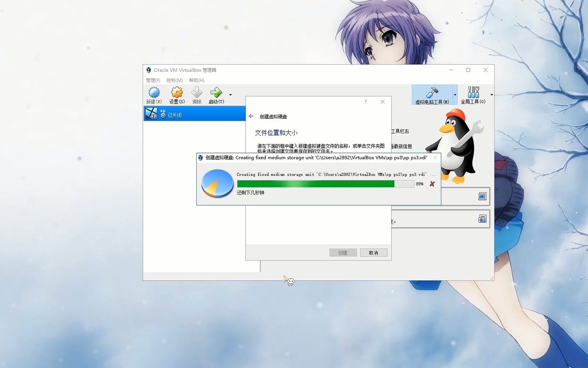
Task: Click the 文件位置和大小 heading
Action: click(x=276, y=133)
